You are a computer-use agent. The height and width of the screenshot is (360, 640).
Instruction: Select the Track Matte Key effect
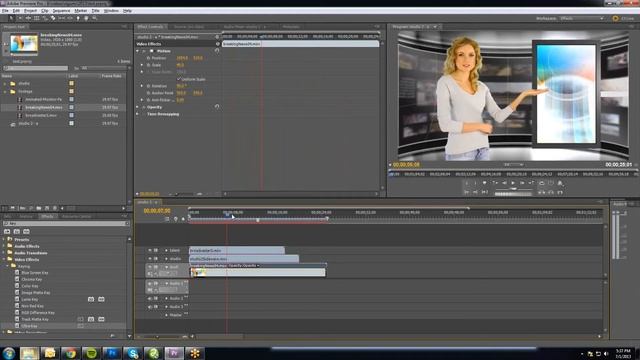tap(35, 319)
